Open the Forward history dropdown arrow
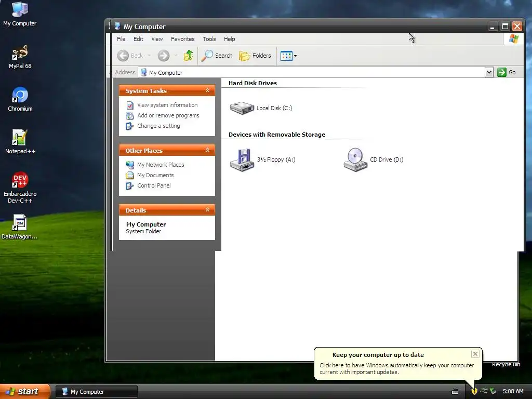 point(176,56)
